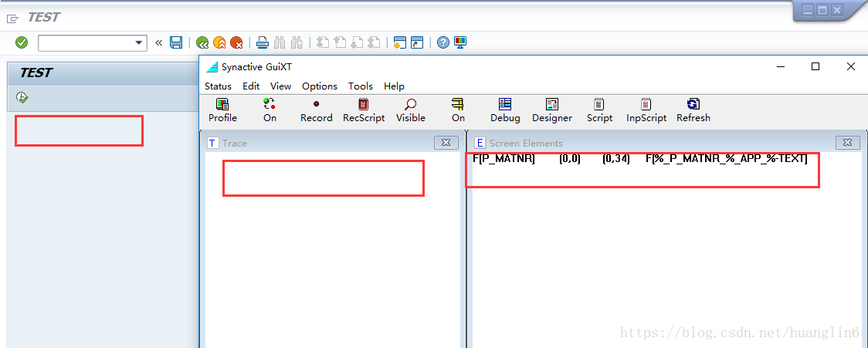Click the Create Shortcut icon
The height and width of the screenshot is (348, 868).
[417, 42]
